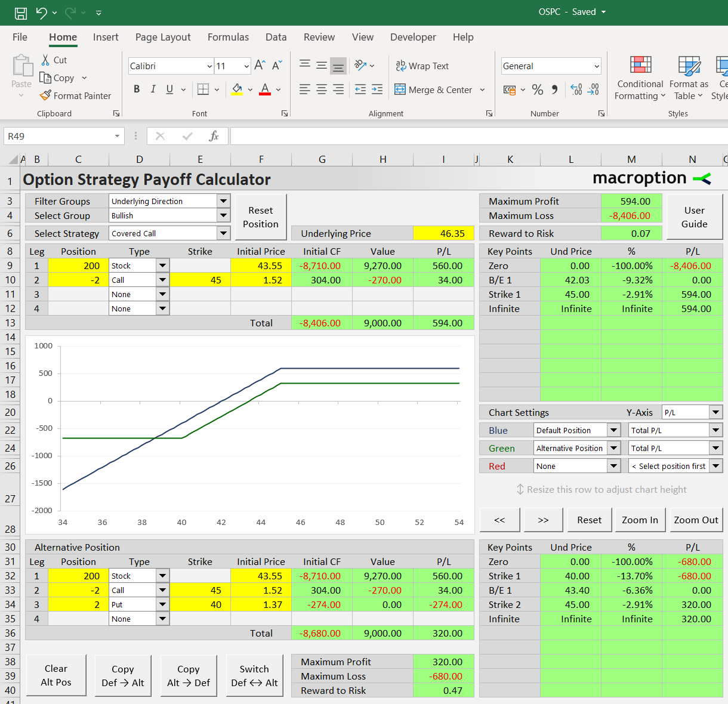Open Red series None dropdown

coord(613,466)
